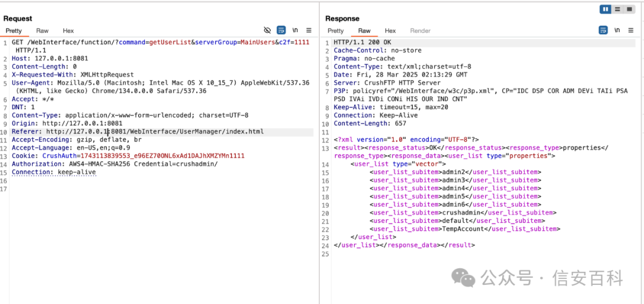Viewport: 644px width, 304px height.
Task: Click the Cache-Control: no-store line
Action: point(377,51)
